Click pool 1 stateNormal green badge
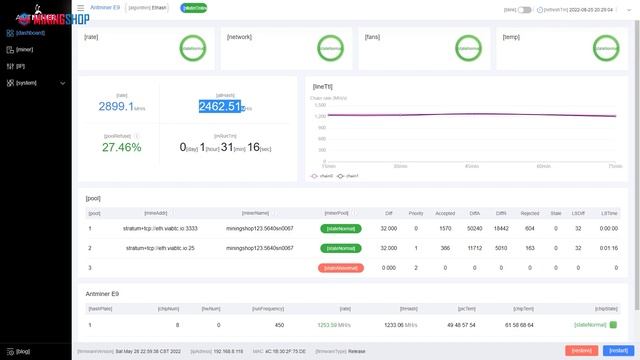Image resolution: width=640 pixels, height=360 pixels. [x=341, y=229]
